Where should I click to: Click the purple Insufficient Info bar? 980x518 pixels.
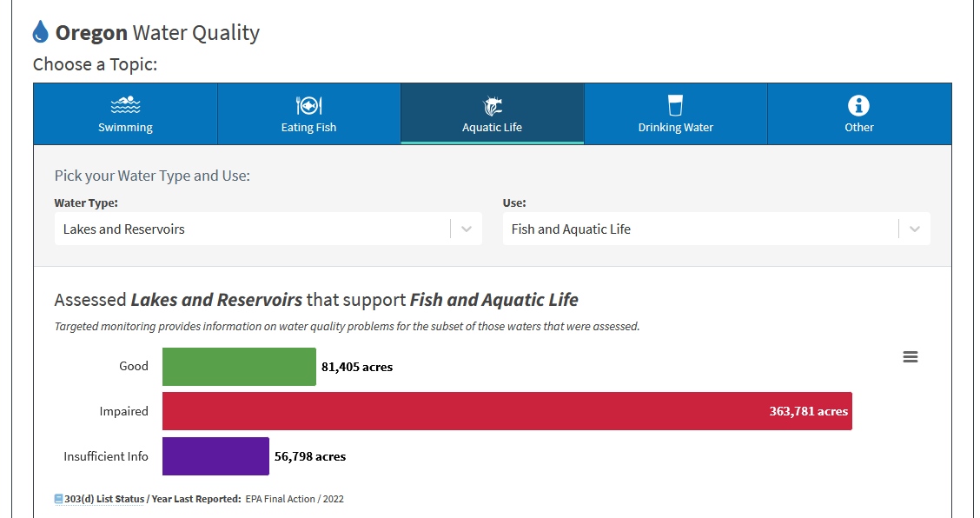click(x=215, y=456)
